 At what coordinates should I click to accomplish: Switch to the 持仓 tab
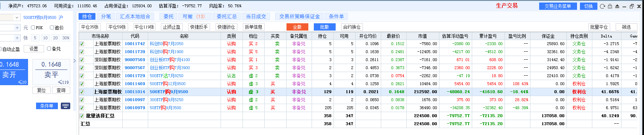(87, 16)
